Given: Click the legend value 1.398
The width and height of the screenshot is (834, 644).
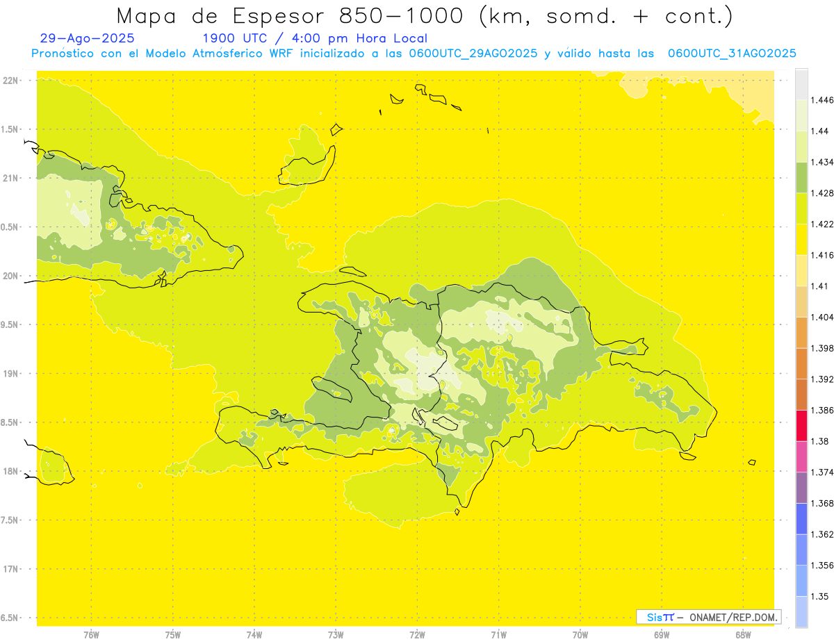Looking at the screenshot, I should (x=823, y=348).
